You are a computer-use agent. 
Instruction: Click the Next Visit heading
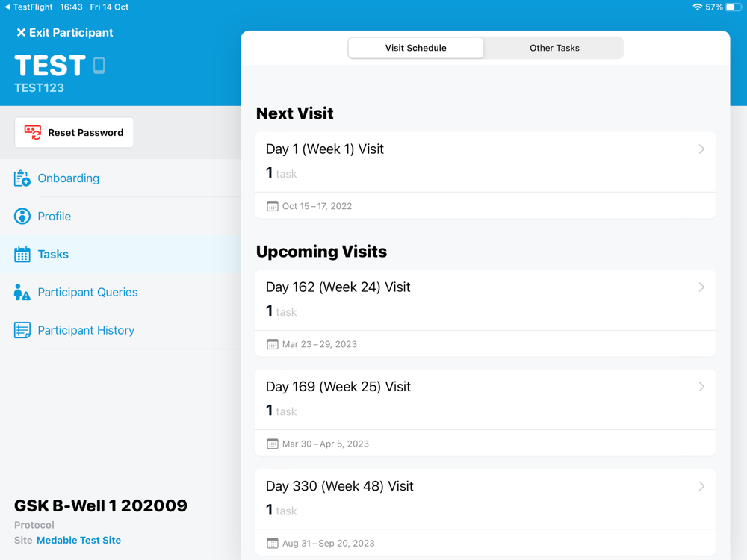pyautogui.click(x=294, y=113)
